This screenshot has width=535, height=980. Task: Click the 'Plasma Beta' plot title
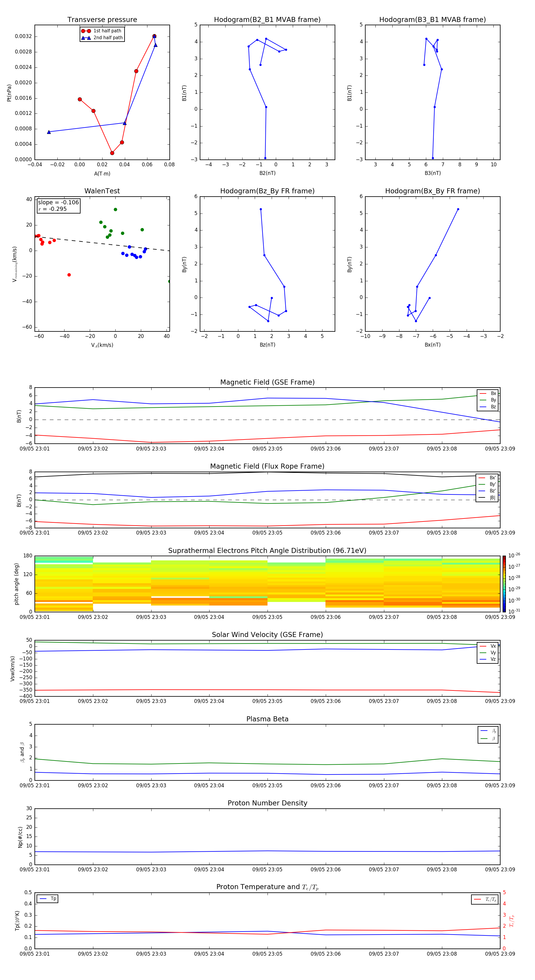coord(267,719)
